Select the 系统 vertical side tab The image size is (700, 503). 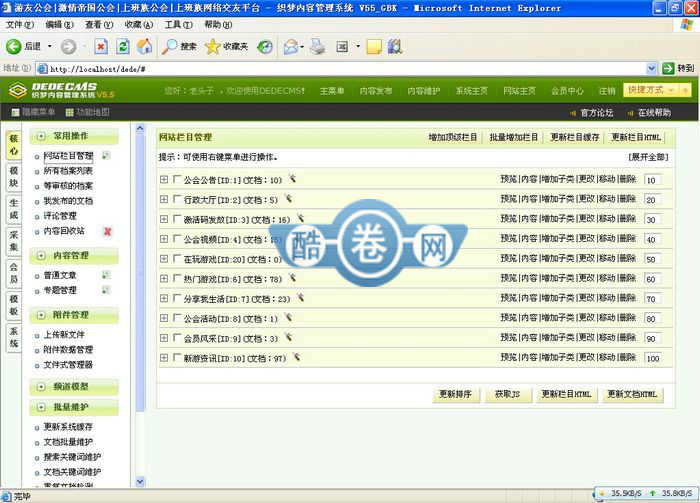point(14,337)
